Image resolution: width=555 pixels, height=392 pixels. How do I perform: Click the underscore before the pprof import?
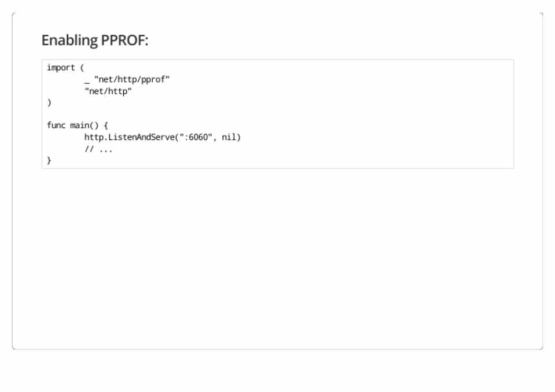(87, 80)
